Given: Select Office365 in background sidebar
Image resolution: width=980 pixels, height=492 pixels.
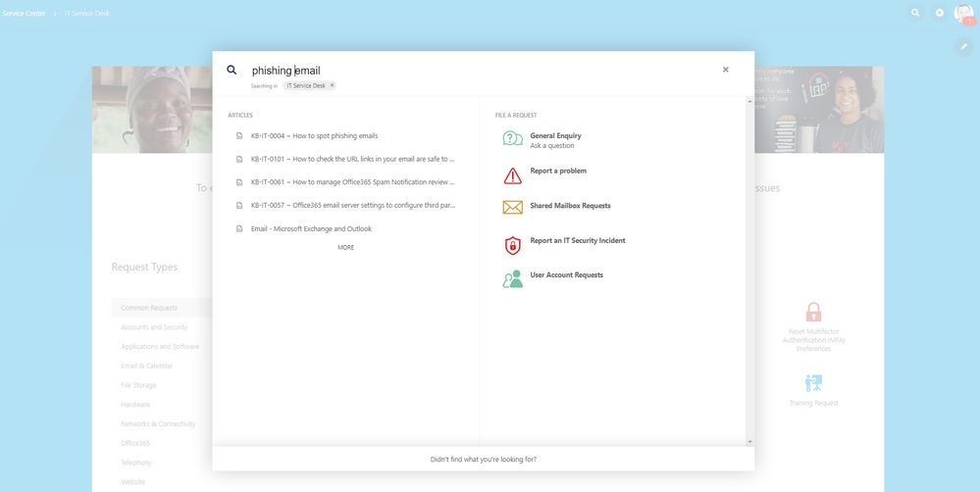Looking at the screenshot, I should pos(135,443).
